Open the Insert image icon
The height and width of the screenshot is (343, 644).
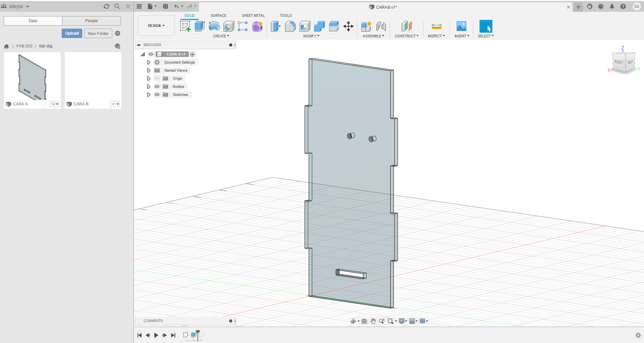tap(461, 26)
